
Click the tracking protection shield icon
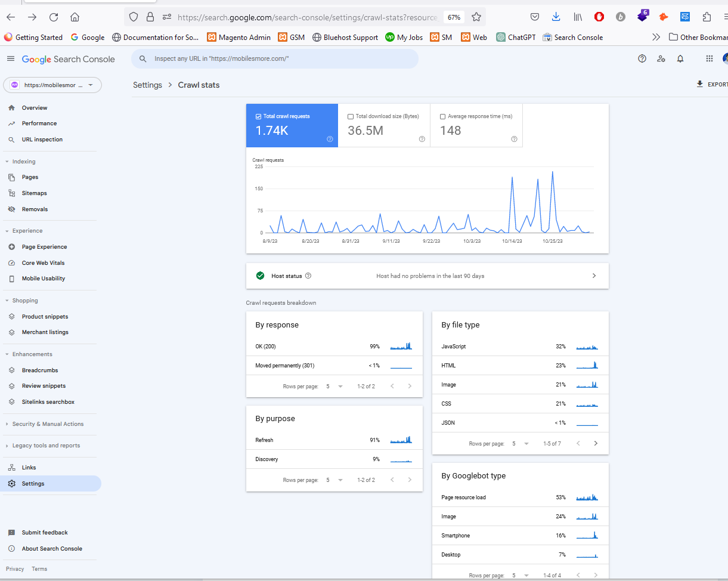134,17
